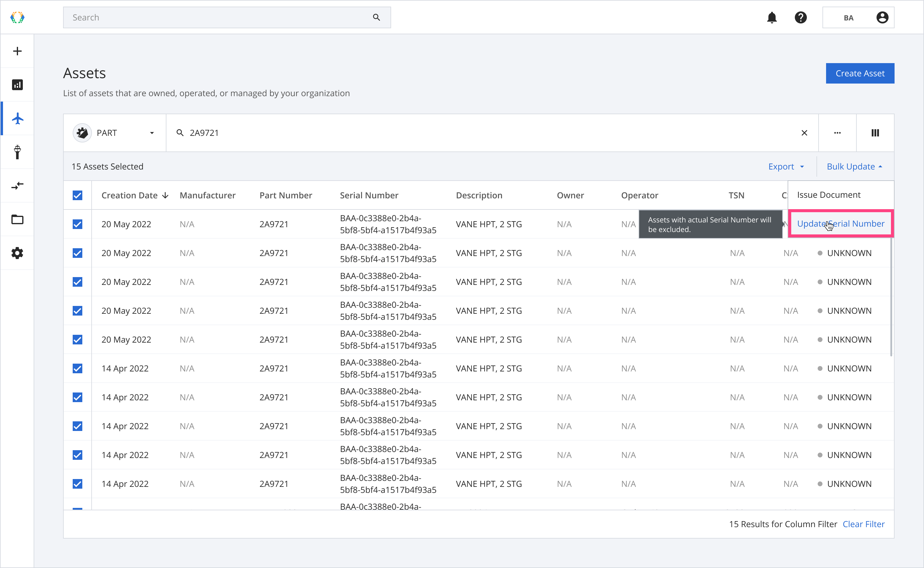
Task: Click the documents/folder icon in sidebar
Action: pyautogui.click(x=17, y=220)
